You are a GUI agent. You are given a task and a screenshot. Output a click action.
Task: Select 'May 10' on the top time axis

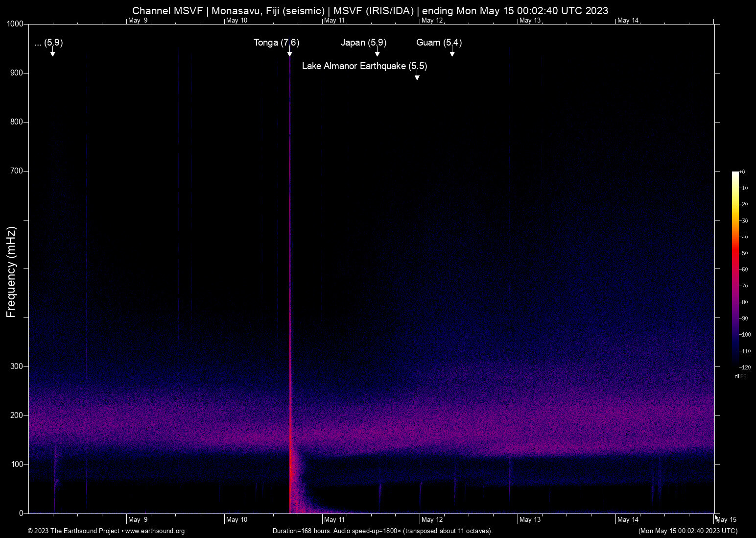pyautogui.click(x=237, y=21)
